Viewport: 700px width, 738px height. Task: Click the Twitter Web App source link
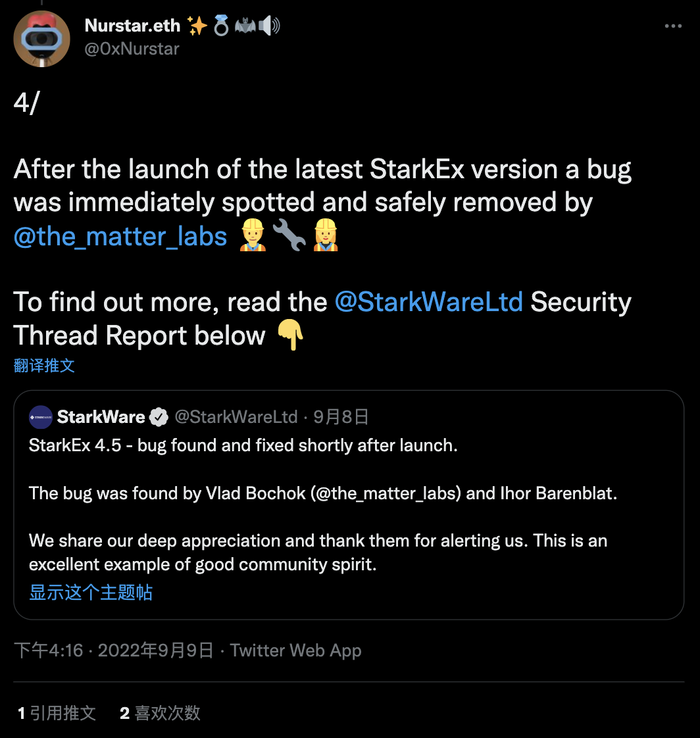[x=295, y=651]
